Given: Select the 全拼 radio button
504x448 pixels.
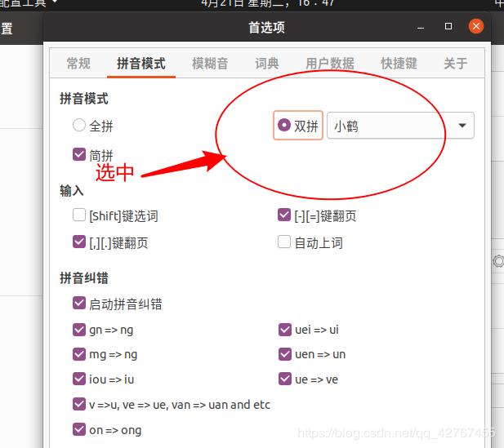Looking at the screenshot, I should (79, 125).
